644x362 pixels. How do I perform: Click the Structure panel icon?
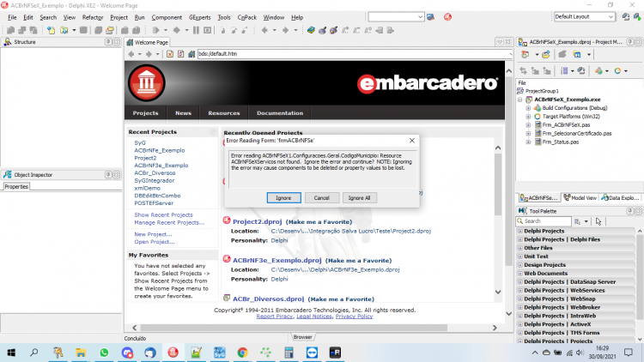[x=8, y=42]
